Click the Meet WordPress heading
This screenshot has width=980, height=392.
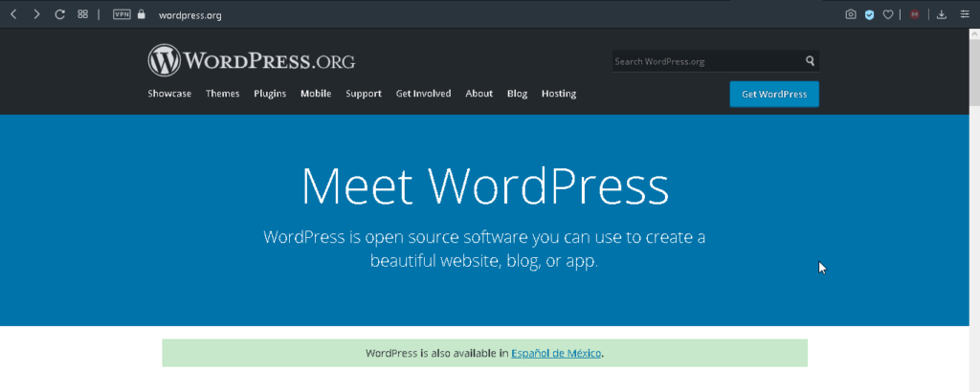[x=485, y=185]
